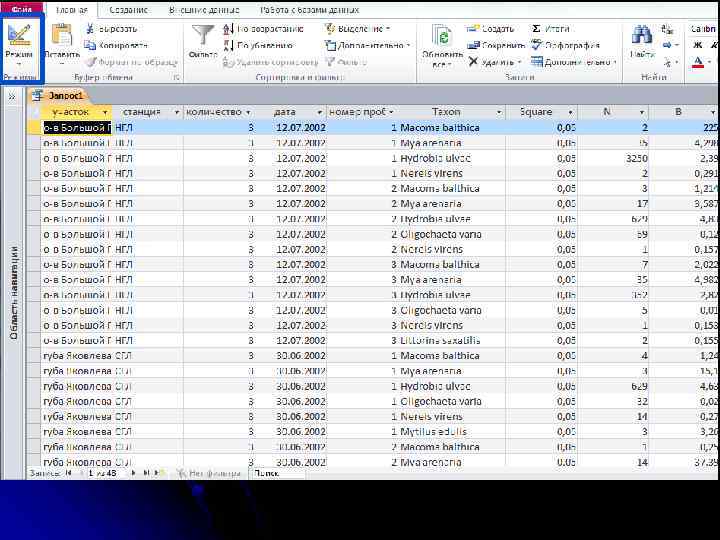Image resolution: width=720 pixels, height=540 pixels.
Task: Open the Файл tab
Action: pyautogui.click(x=22, y=9)
